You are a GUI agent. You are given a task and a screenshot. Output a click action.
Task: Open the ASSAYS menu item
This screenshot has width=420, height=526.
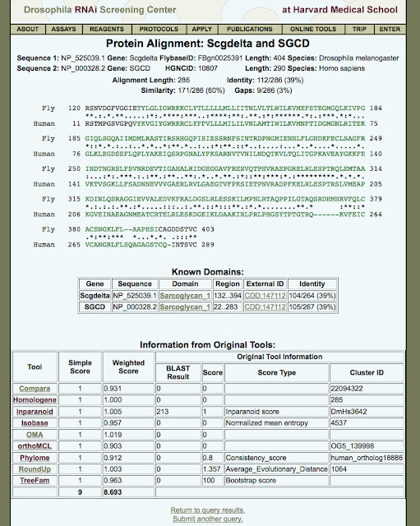click(x=64, y=30)
